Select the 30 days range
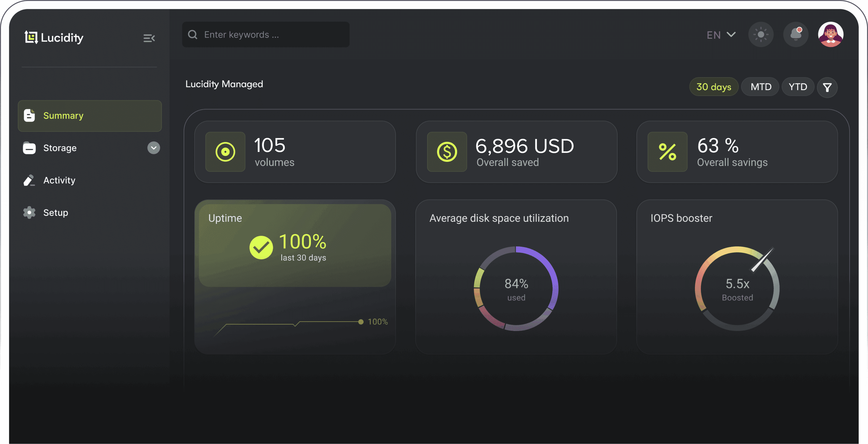The height and width of the screenshot is (444, 868). click(x=714, y=87)
